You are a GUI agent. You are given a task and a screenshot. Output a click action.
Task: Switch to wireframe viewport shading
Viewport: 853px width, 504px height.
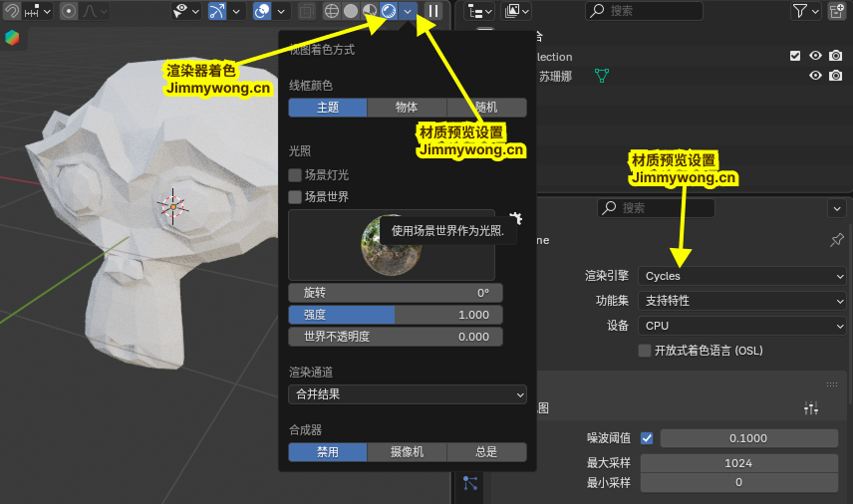pos(333,11)
